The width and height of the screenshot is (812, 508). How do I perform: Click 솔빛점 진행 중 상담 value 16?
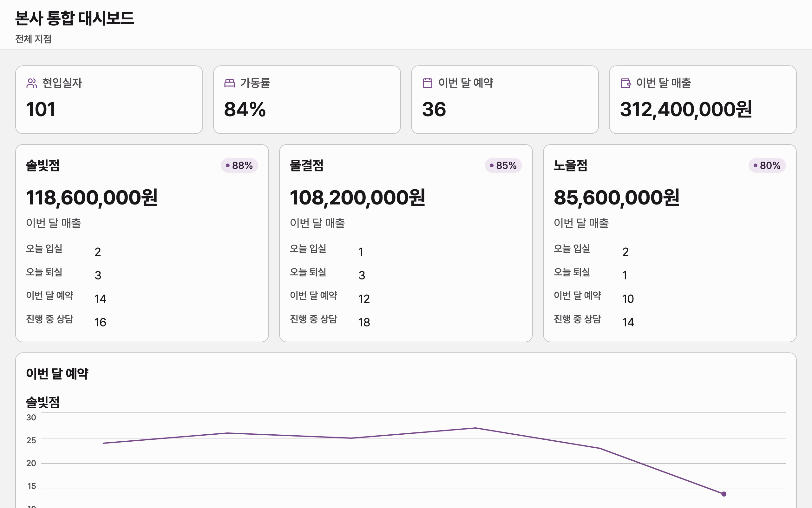tap(100, 323)
